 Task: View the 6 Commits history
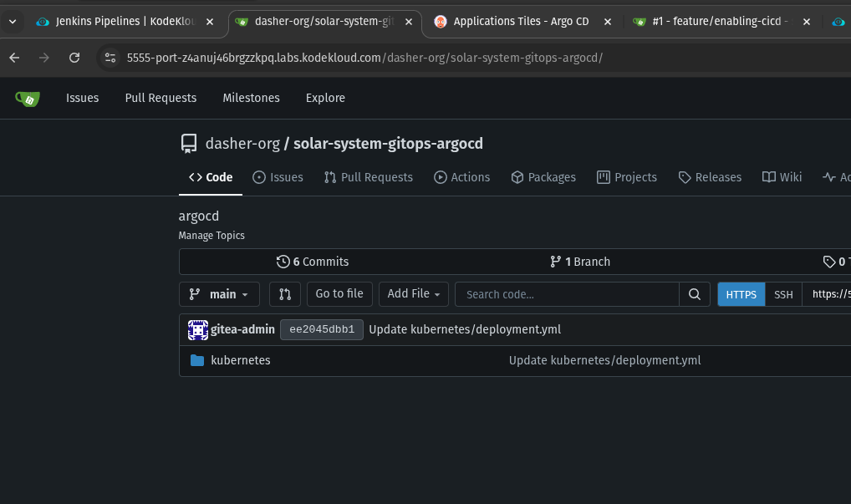pos(313,262)
